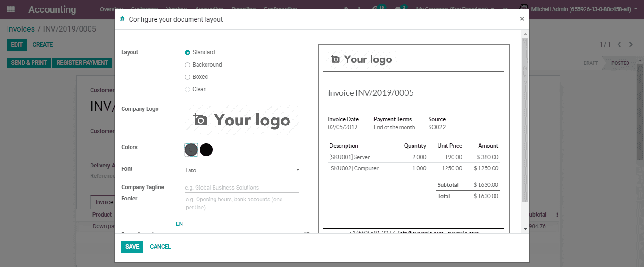Screen dimensions: 644x267
Task: Go to previous record arrow
Action: tap(619, 45)
